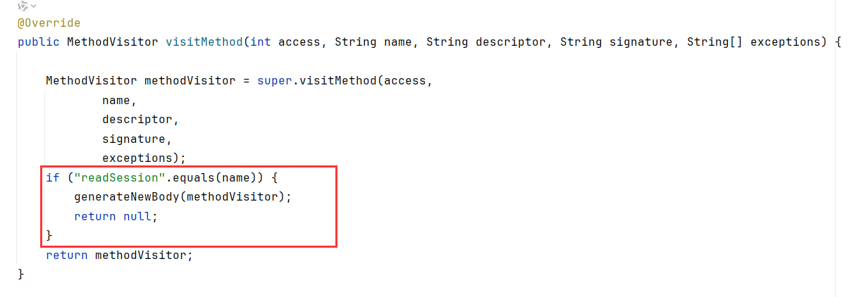Click the MethodVisitor return type in the signature
Viewport: 868px width, 297px height.
(113, 42)
